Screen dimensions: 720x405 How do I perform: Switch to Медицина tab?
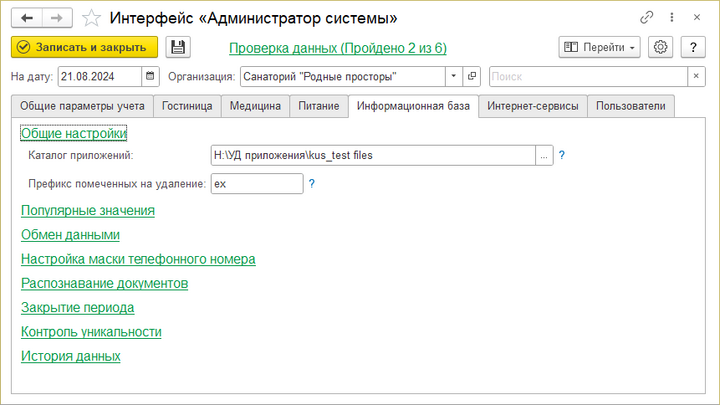click(255, 106)
